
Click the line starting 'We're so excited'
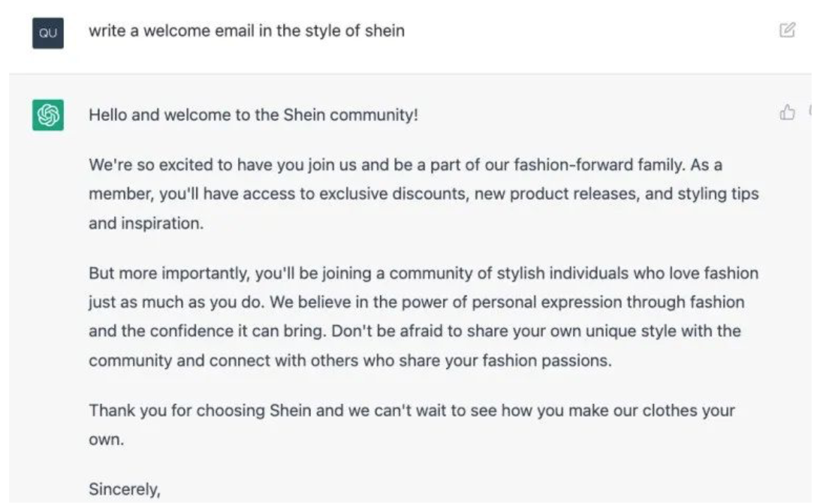[405, 166]
